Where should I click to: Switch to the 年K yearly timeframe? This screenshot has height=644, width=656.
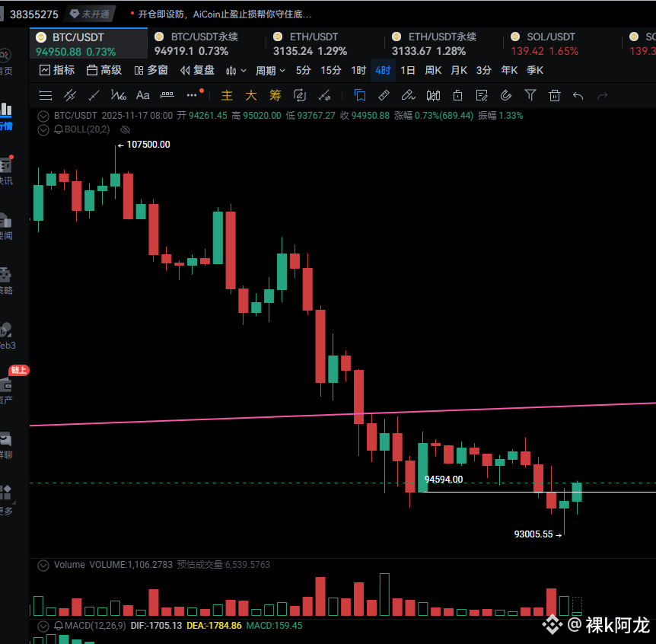pos(509,70)
